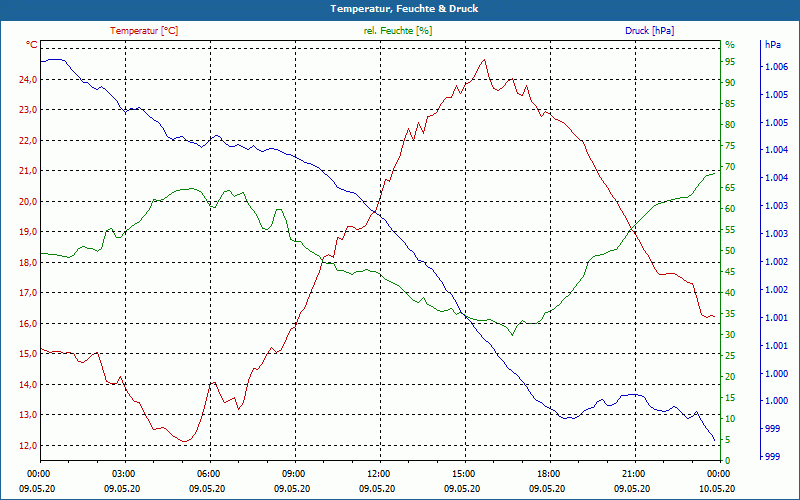Image resolution: width=800 pixels, height=500 pixels.
Task: Click the green "65" humidity axis tick
Action: pyautogui.click(x=730, y=188)
